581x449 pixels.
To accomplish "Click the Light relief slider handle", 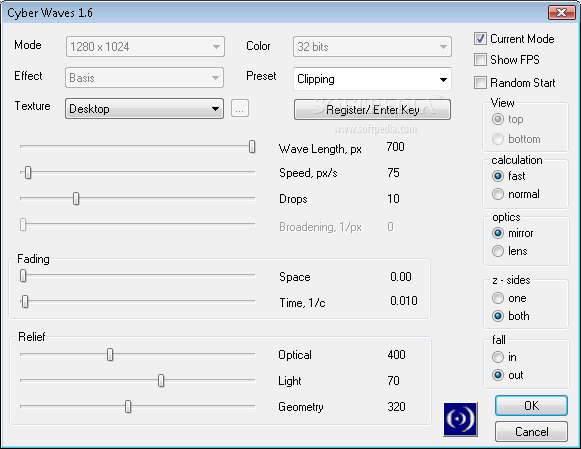I will coord(161,380).
